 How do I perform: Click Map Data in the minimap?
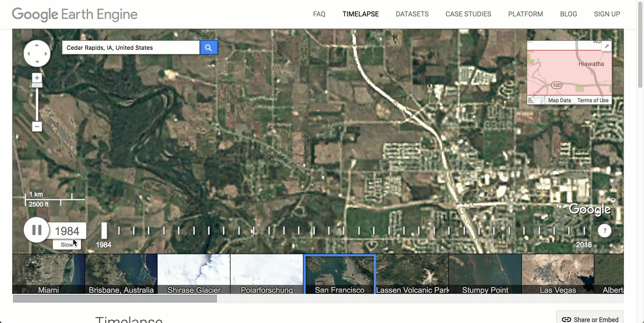pos(559,100)
